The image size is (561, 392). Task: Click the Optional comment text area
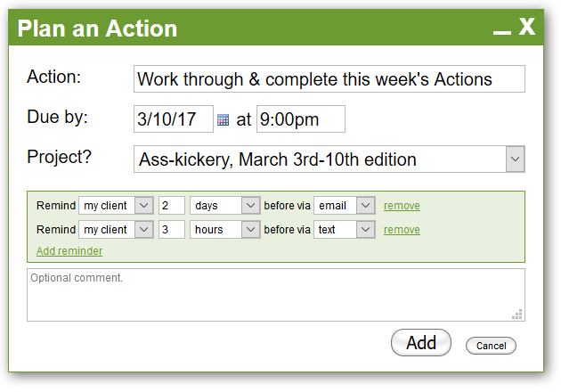point(276,295)
